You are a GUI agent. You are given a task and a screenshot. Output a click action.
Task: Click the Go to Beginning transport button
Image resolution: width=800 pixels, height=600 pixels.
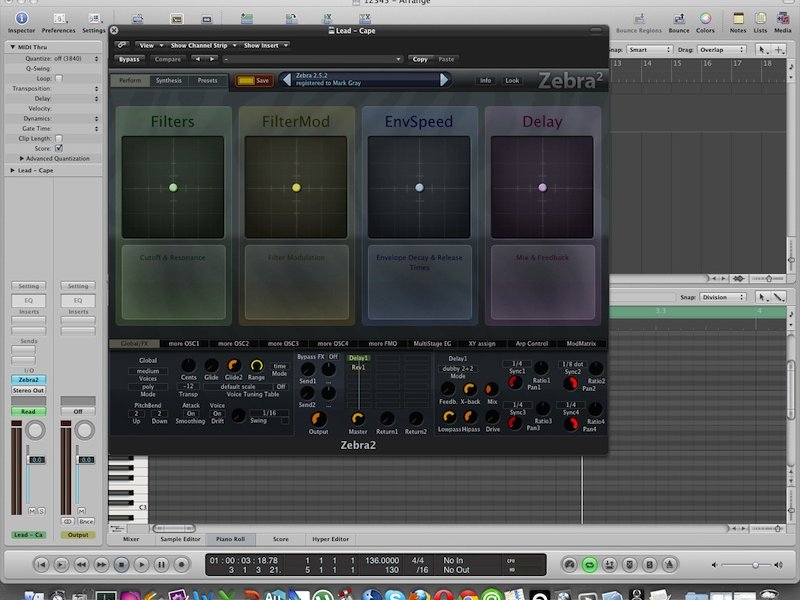(42, 564)
